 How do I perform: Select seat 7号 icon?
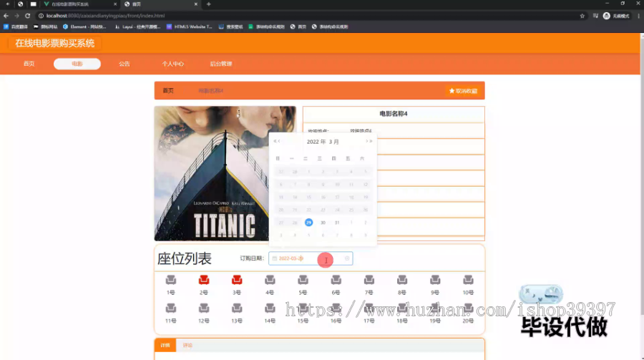pos(369,280)
